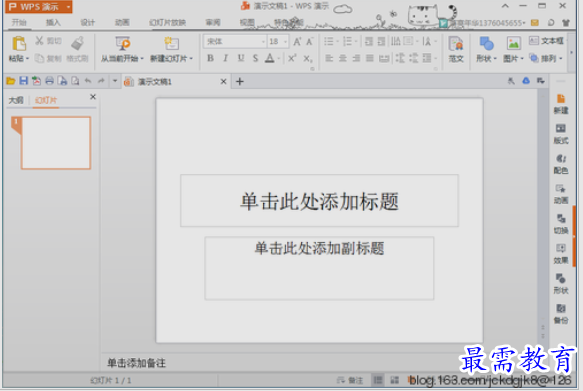Click the New Slide (新建幻灯片) icon
The image size is (583, 391).
(171, 43)
